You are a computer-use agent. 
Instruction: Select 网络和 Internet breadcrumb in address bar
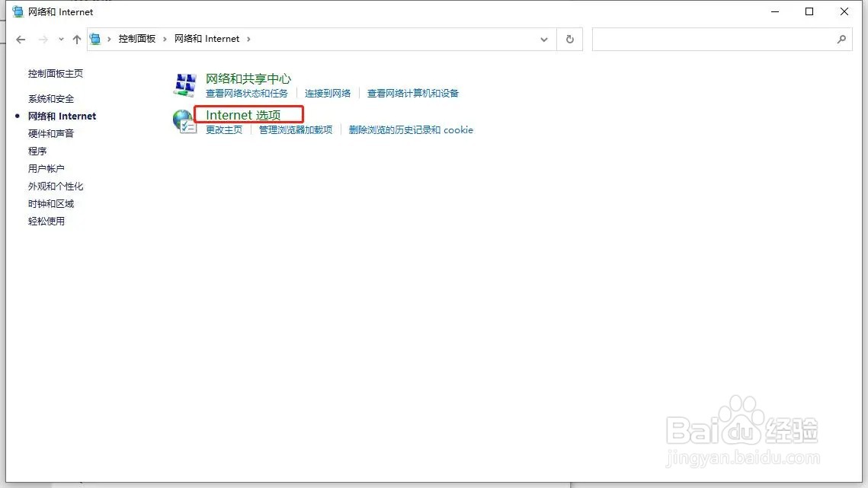pyautogui.click(x=207, y=39)
